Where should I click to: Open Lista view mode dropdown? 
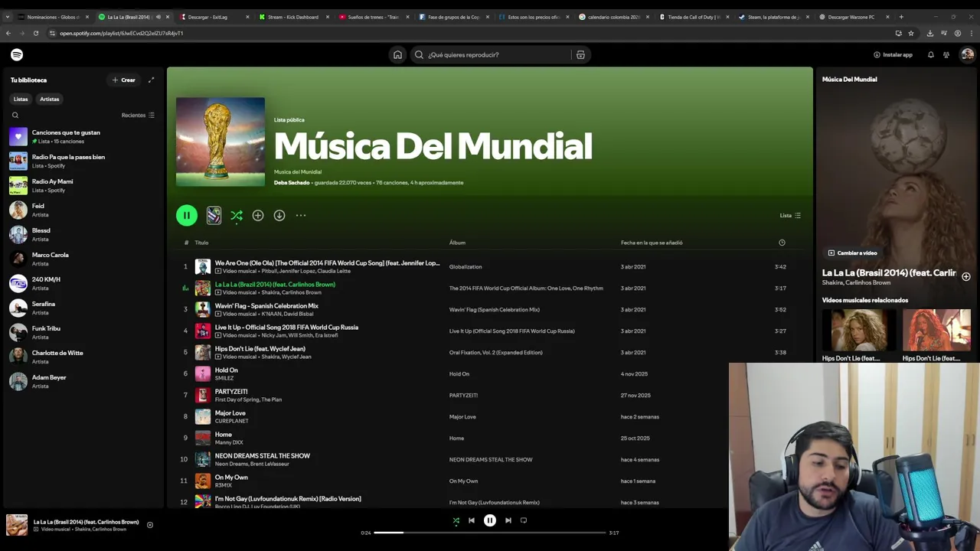pos(790,215)
